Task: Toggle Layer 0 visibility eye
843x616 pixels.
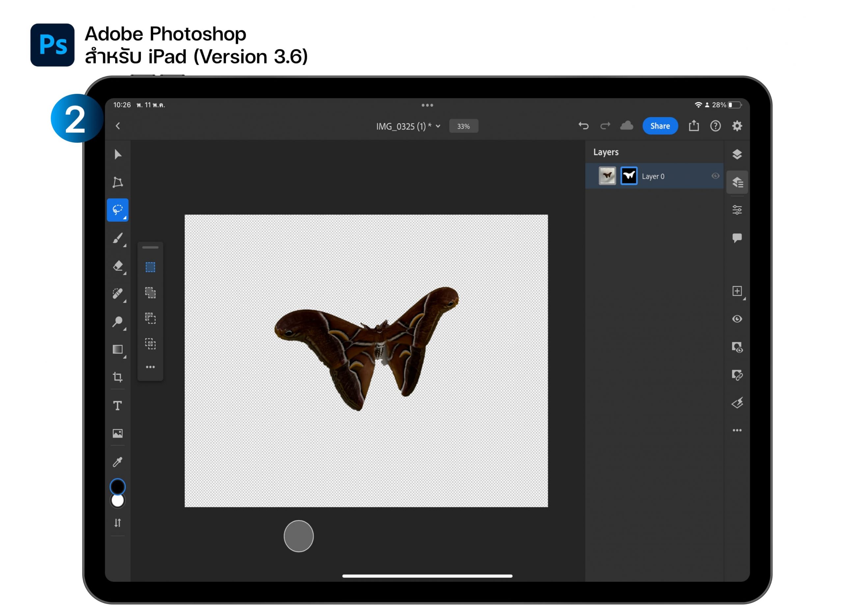Action: coord(716,176)
